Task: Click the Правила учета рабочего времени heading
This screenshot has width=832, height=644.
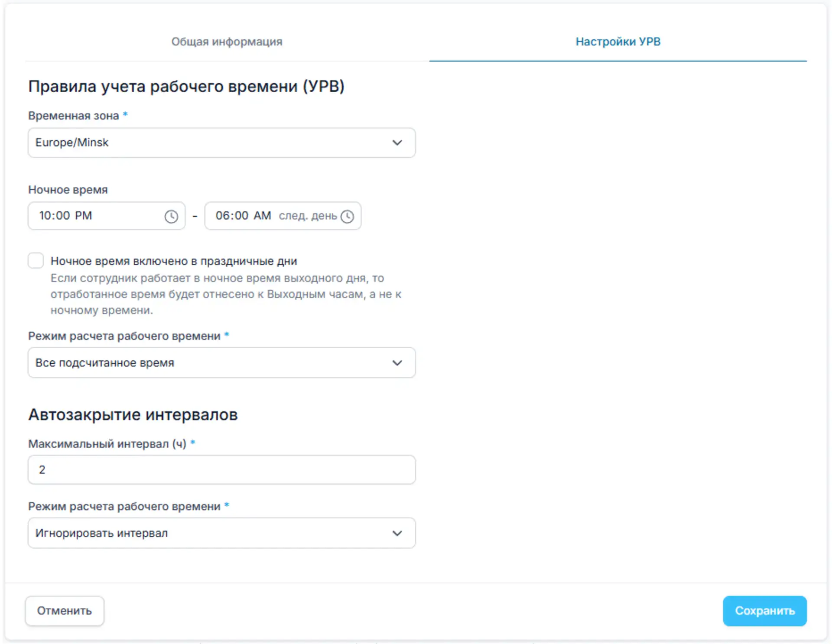Action: point(187,86)
